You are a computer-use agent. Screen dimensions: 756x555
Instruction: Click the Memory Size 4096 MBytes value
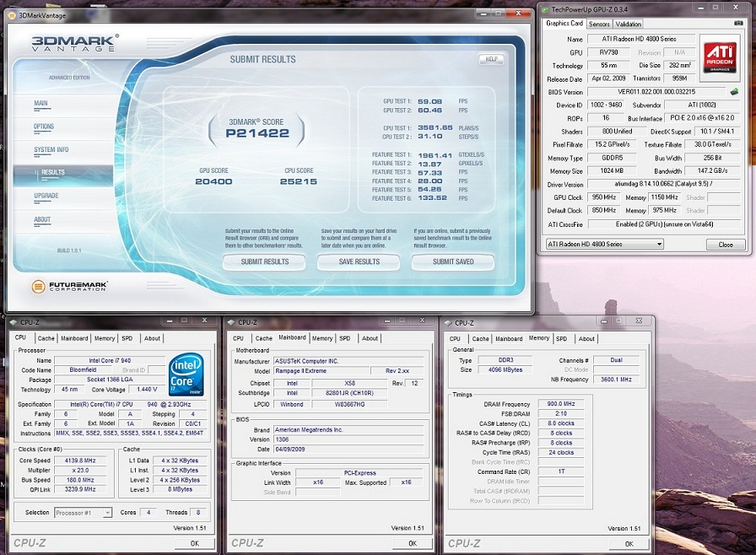pos(505,369)
